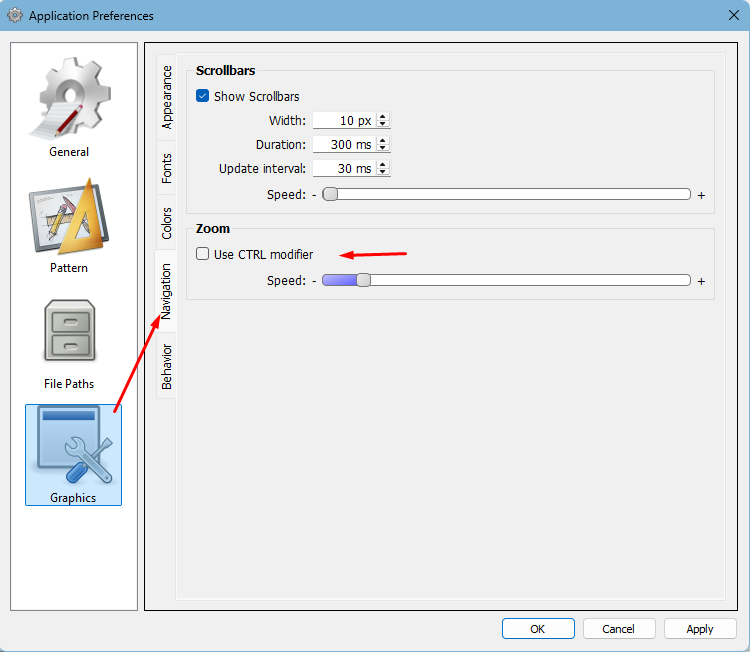Image resolution: width=750 pixels, height=652 pixels.
Task: Switch to the Colors tab
Action: [x=166, y=223]
